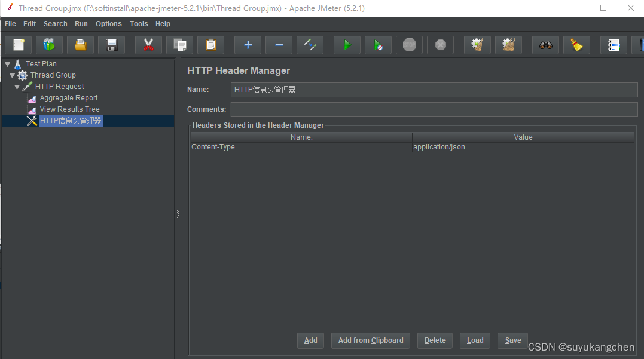Image resolution: width=644 pixels, height=359 pixels.
Task: Open the Run menu
Action: click(81, 24)
